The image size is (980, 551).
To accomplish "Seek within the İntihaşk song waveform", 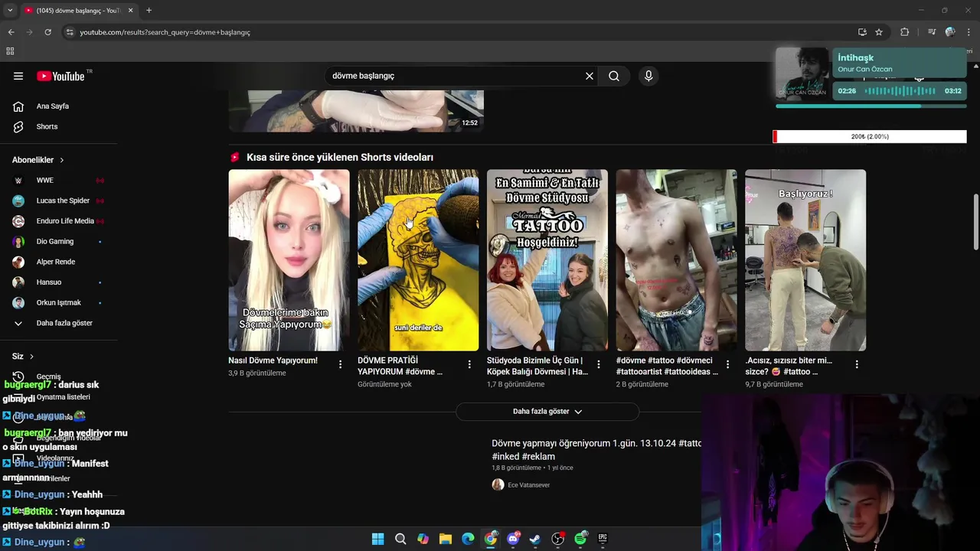I will point(900,91).
